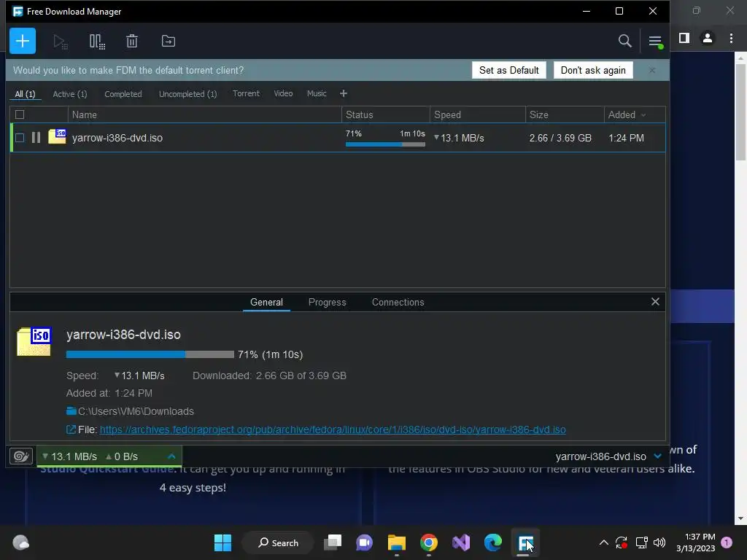The image size is (747, 560).
Task: Expand the speed panel up chevron
Action: pyautogui.click(x=171, y=456)
